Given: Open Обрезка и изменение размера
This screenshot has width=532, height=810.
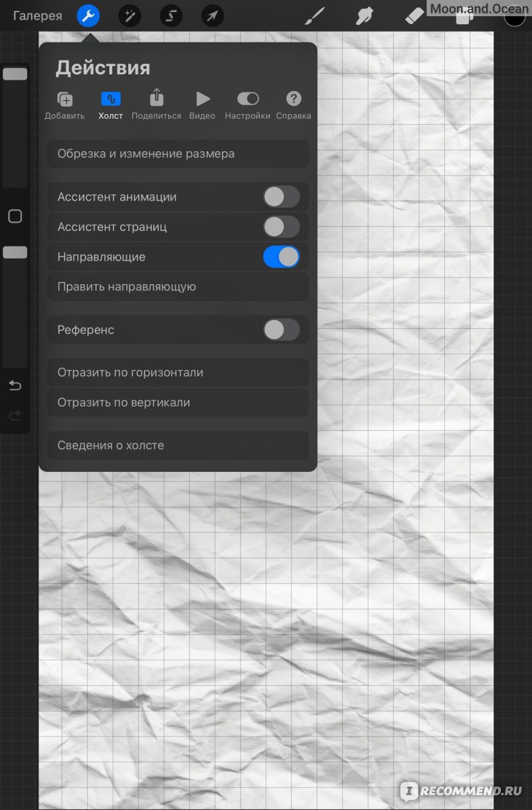Looking at the screenshot, I should [178, 154].
